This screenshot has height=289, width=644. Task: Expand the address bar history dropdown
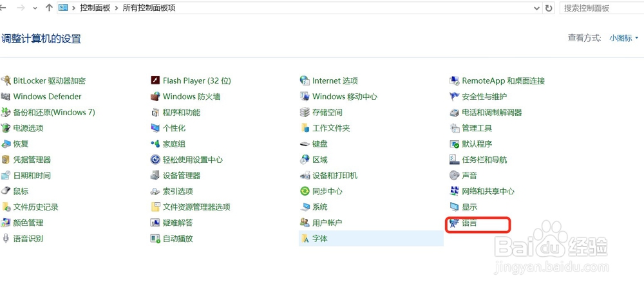point(536,8)
